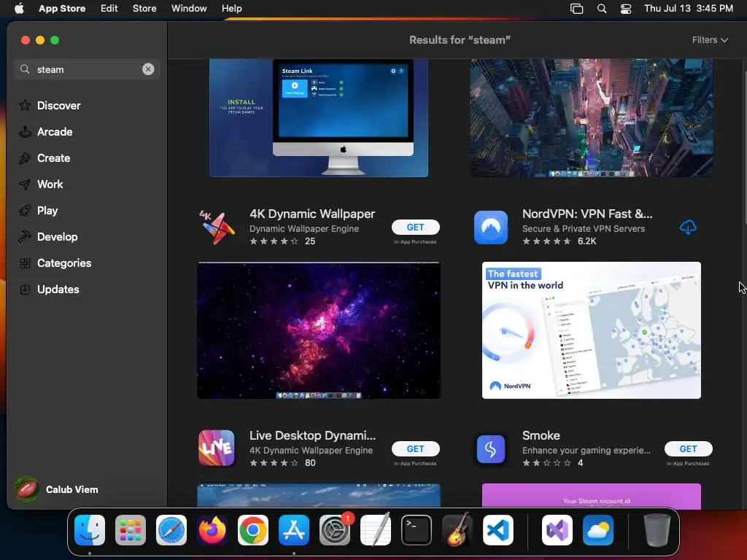The height and width of the screenshot is (560, 747).
Task: View the Steam Link iMac screenshot
Action: 319,117
